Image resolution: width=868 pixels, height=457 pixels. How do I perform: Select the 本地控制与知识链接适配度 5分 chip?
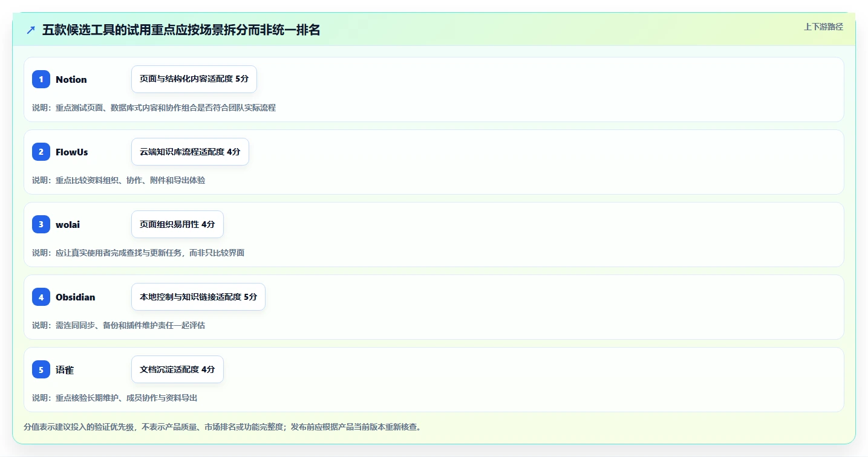tap(198, 297)
